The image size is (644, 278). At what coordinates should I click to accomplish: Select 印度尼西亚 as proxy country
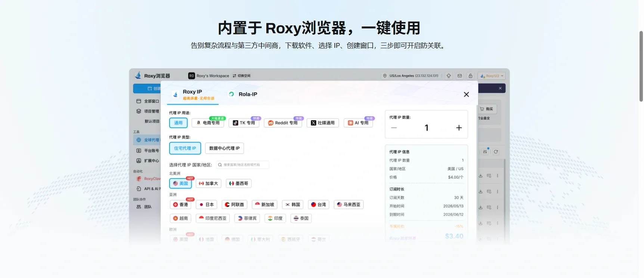[x=213, y=219]
